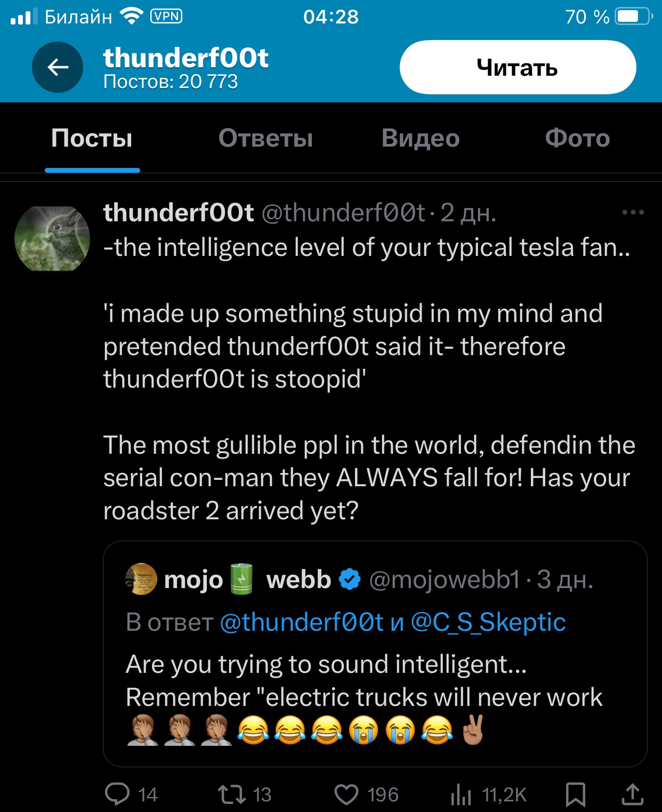Open the Фото tab

click(x=577, y=138)
